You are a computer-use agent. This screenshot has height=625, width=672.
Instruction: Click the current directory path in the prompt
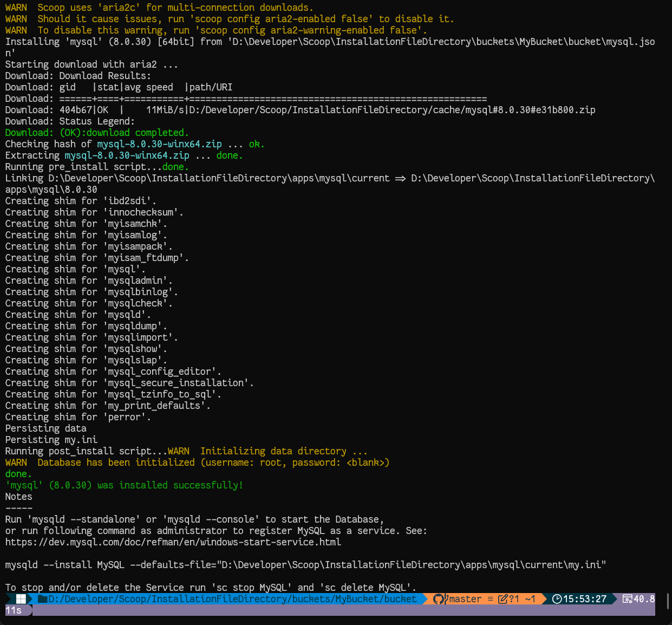tap(232, 598)
